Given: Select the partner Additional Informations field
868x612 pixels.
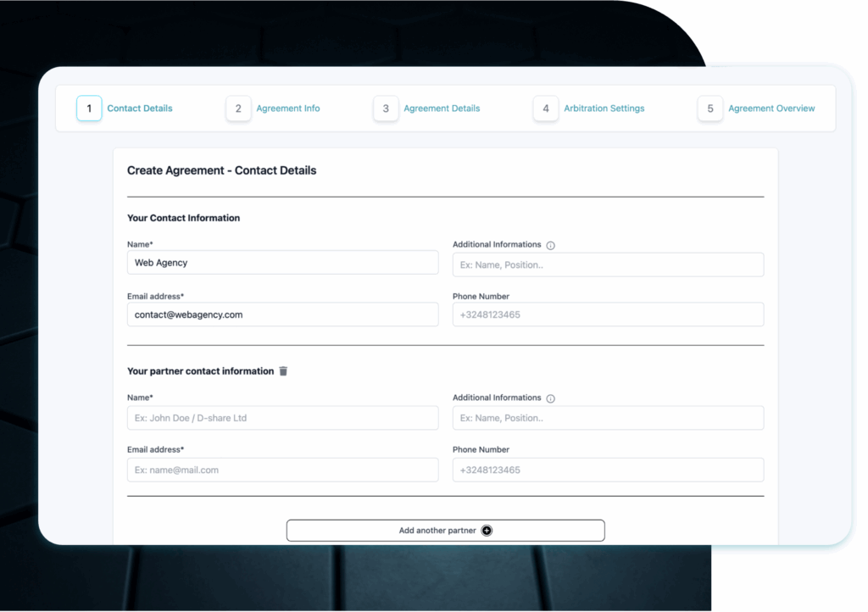Looking at the screenshot, I should 608,418.
